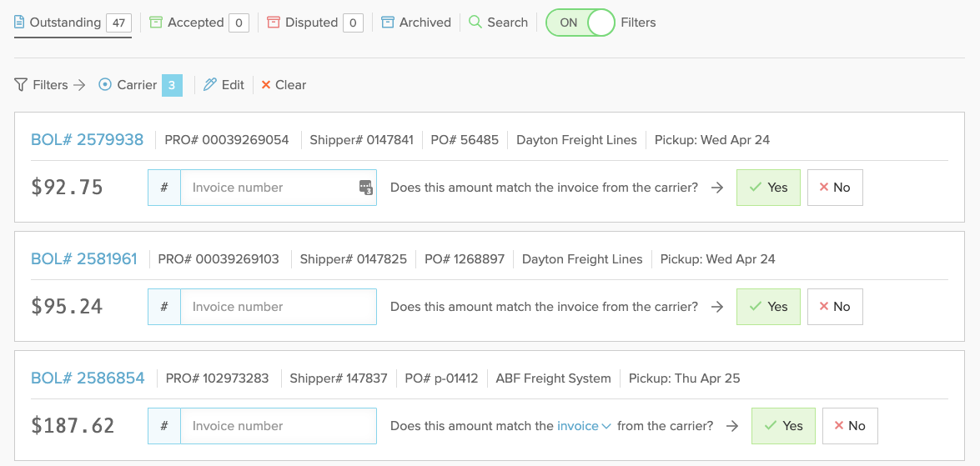Click the Search magnifying glass icon
980x466 pixels.
coord(475,22)
